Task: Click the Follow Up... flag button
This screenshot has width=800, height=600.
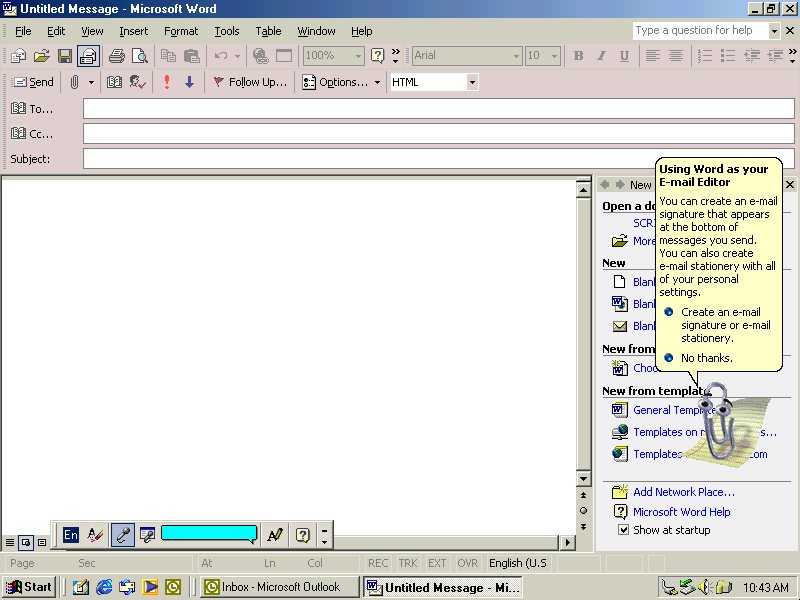Action: (x=251, y=82)
